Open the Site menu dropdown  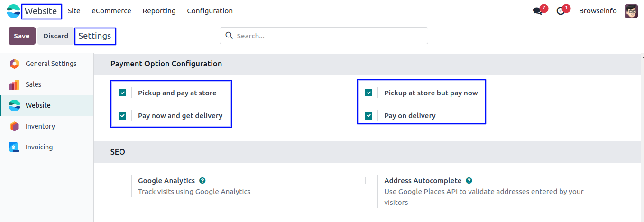tap(74, 11)
